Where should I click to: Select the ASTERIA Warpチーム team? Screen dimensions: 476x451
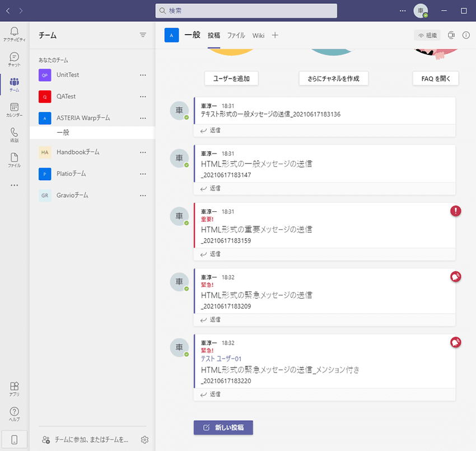click(92, 118)
